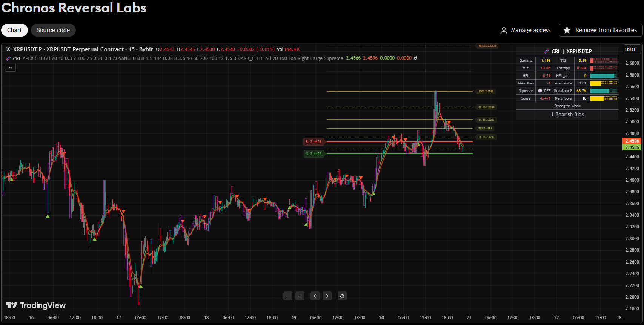Click the Strength: Weak label

[567, 106]
